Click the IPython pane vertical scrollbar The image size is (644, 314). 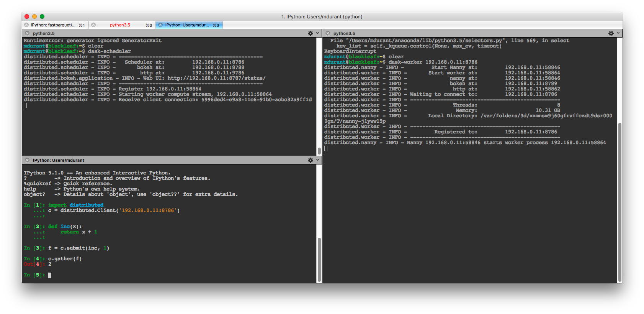point(319,259)
